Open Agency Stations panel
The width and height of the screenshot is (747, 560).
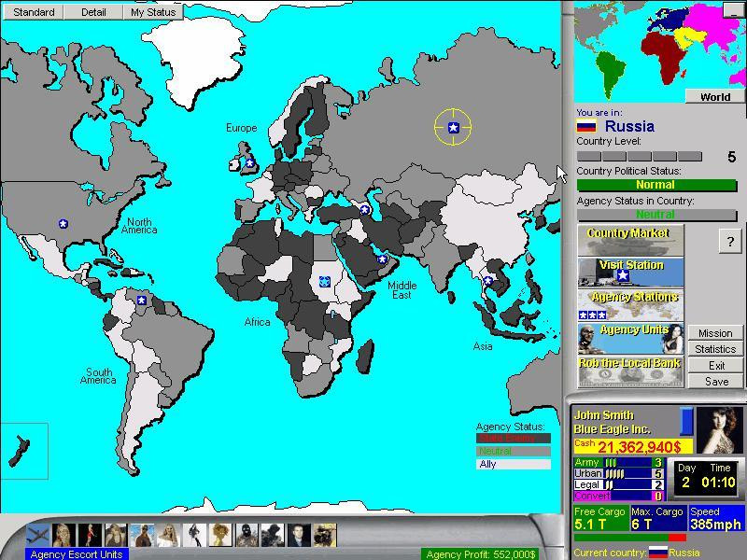coord(630,305)
